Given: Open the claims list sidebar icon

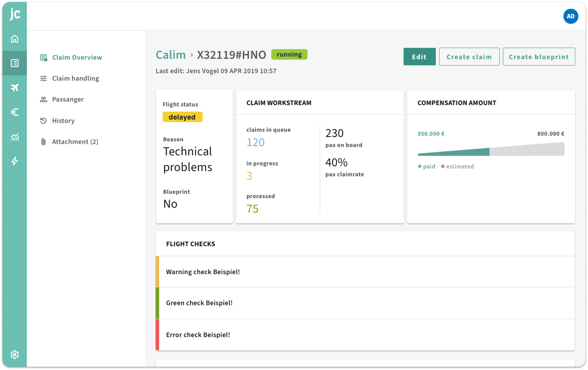Looking at the screenshot, I should pos(14,63).
